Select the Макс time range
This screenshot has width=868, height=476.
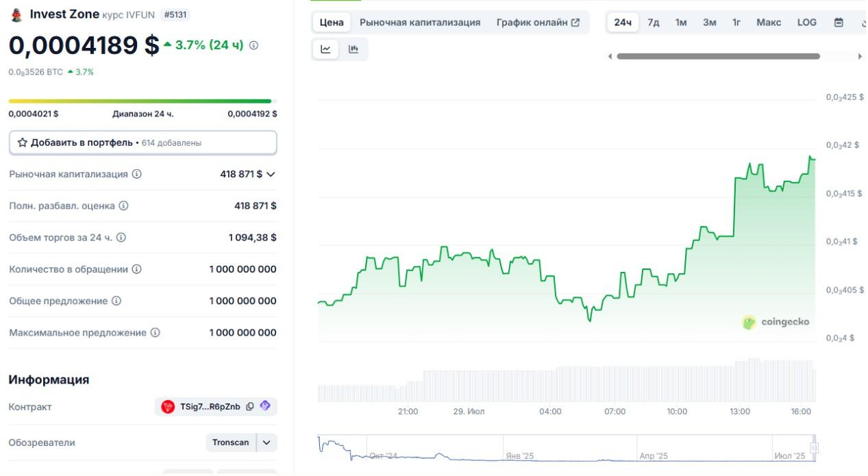click(x=769, y=23)
